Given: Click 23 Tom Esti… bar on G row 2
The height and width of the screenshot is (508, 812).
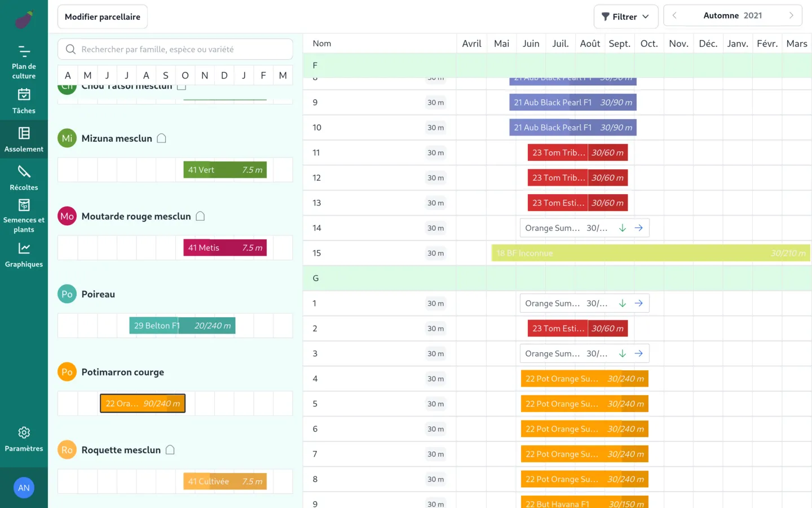Looking at the screenshot, I should [x=578, y=329].
